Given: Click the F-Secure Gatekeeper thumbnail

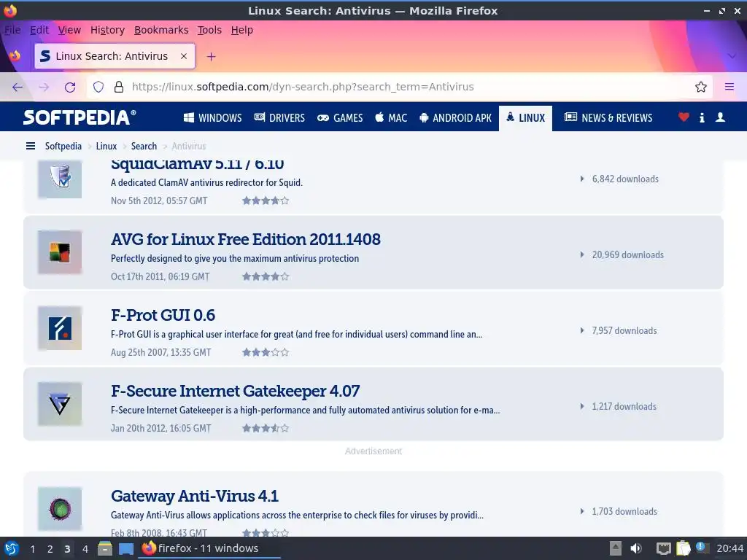Looking at the screenshot, I should [x=60, y=404].
